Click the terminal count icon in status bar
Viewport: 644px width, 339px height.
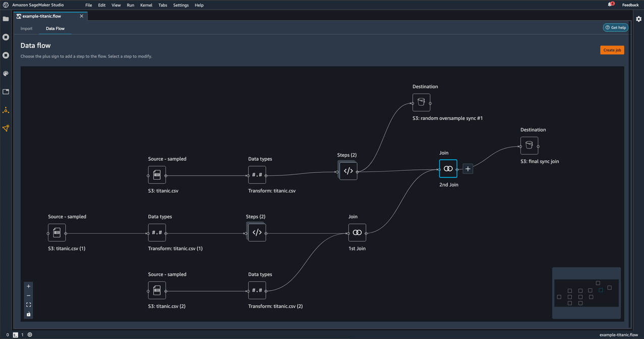16,335
